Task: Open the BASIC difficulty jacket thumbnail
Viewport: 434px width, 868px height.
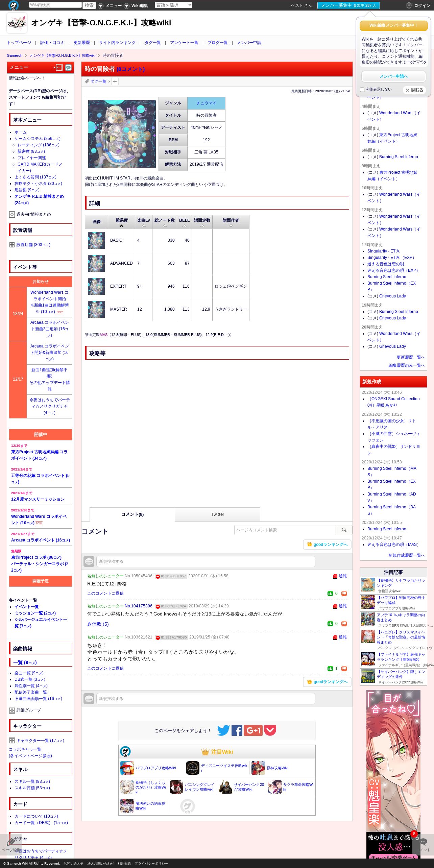Action: click(96, 240)
